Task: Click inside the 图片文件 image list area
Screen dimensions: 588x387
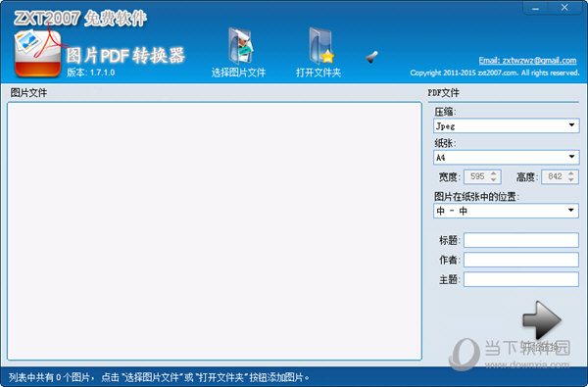Action: 215,231
